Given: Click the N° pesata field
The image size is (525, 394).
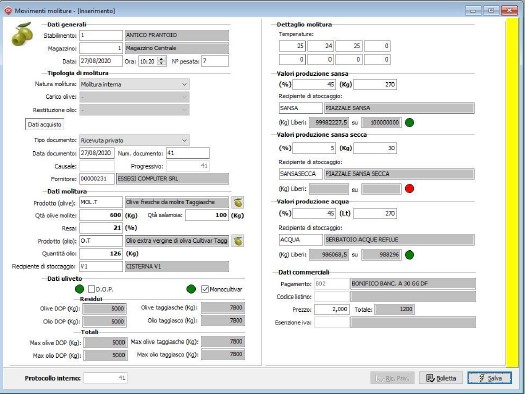Looking at the screenshot, I should [x=215, y=61].
